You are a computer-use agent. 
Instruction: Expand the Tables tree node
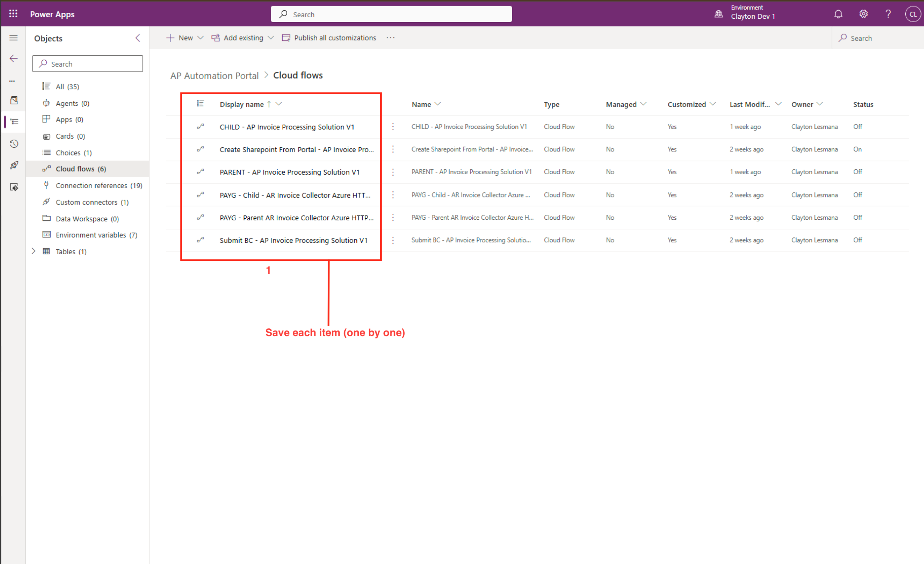33,251
